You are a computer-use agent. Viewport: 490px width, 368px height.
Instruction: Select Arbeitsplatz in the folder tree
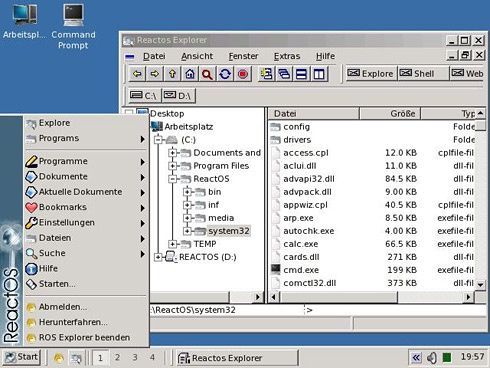tap(189, 127)
